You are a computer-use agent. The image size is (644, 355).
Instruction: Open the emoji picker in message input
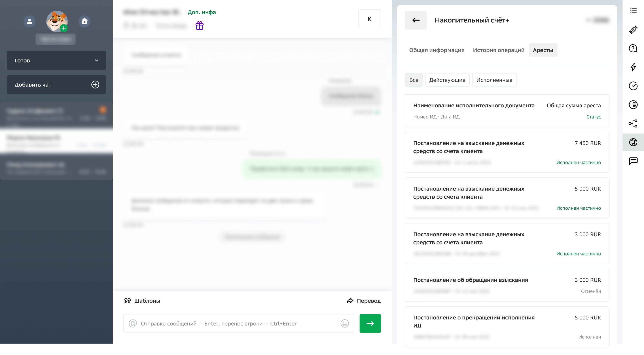345,323
